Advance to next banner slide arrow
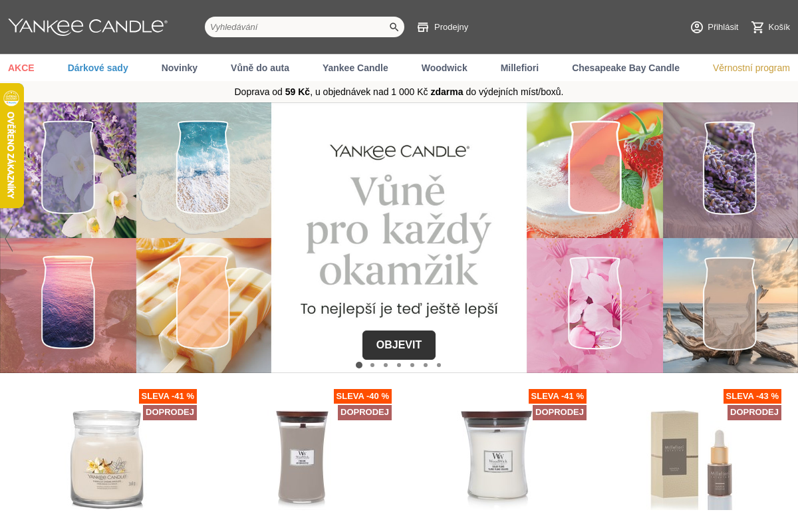798x532 pixels. tap(789, 237)
